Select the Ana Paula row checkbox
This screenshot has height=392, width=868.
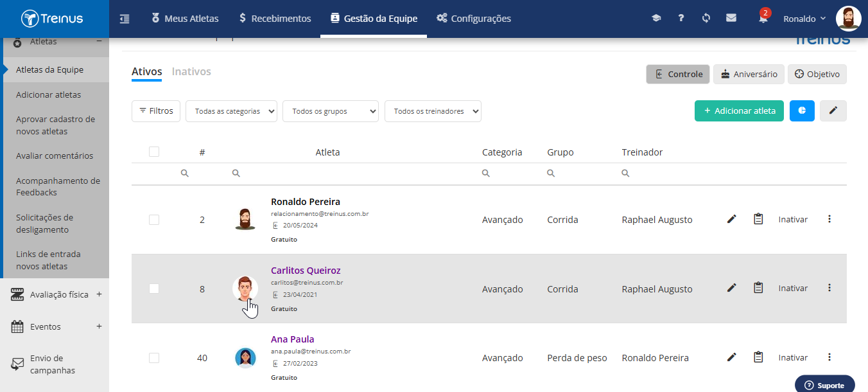point(154,358)
